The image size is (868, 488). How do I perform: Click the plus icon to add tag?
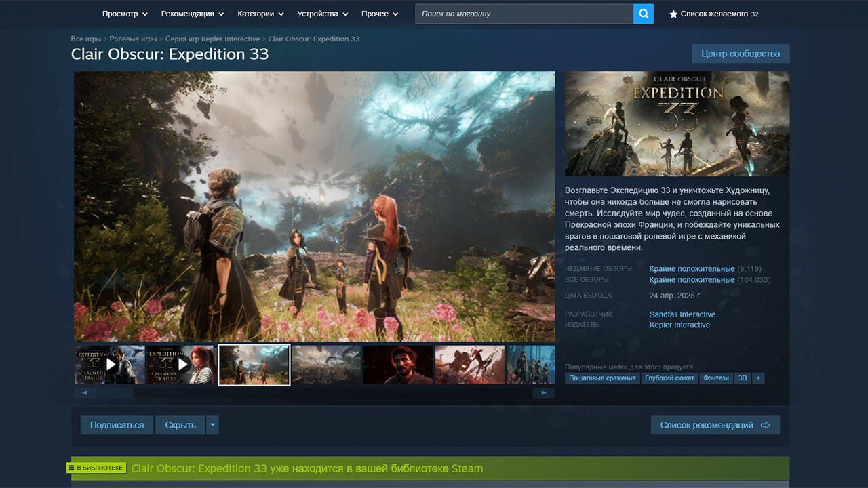click(x=757, y=378)
